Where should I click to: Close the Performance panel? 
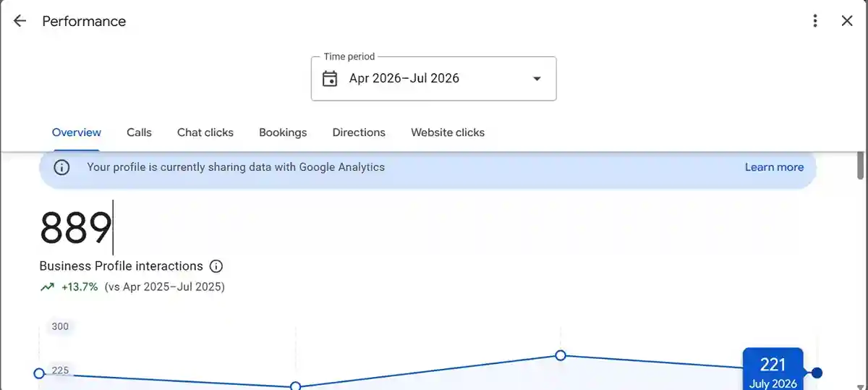pyautogui.click(x=847, y=21)
